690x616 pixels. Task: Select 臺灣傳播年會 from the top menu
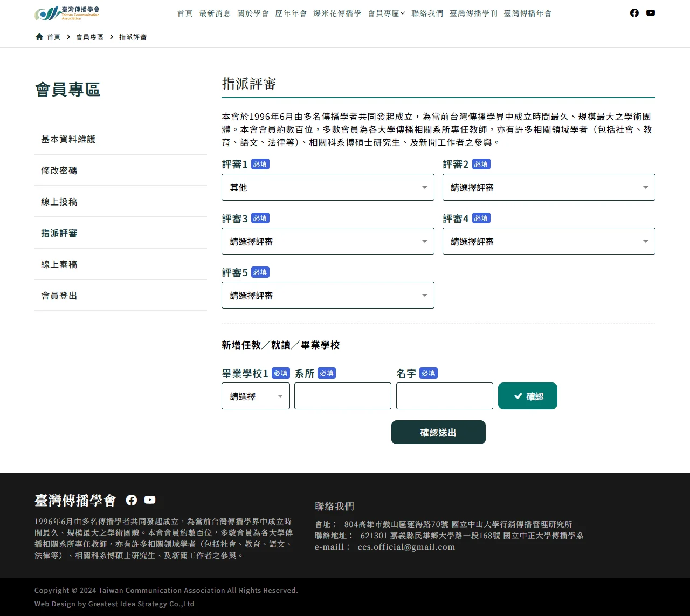coord(527,13)
